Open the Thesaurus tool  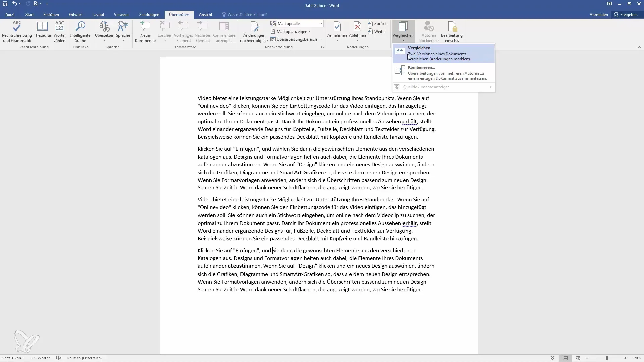click(43, 29)
